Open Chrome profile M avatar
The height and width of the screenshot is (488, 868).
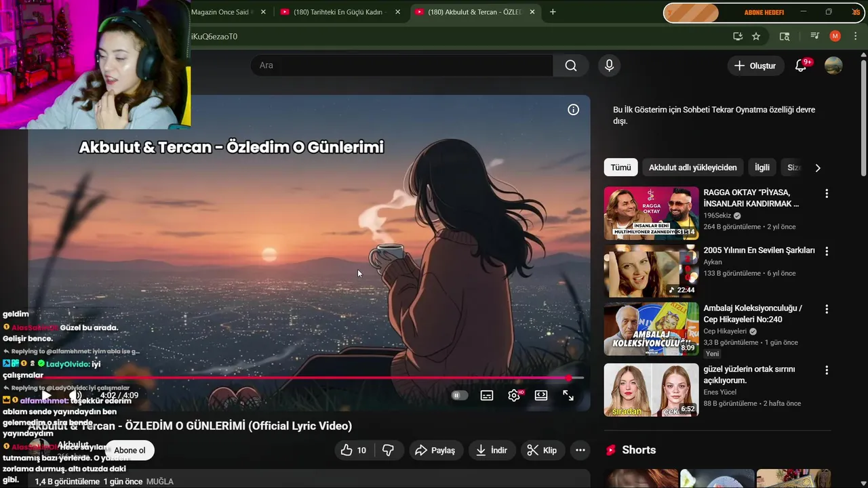(x=835, y=36)
